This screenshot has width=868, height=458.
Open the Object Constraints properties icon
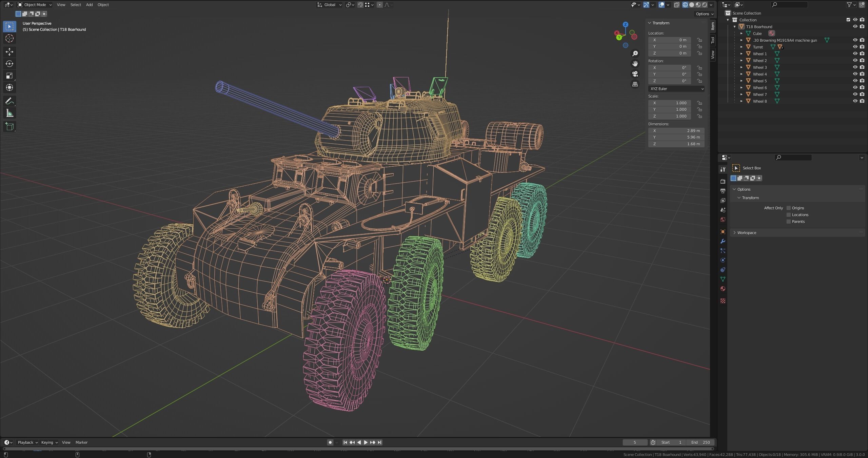coord(723,270)
